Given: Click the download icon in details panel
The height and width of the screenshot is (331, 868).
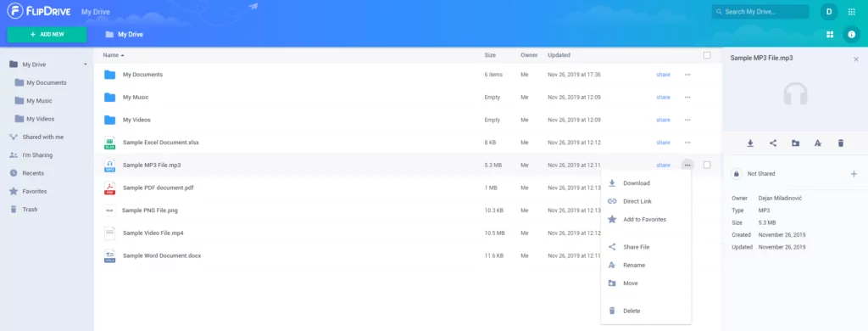Looking at the screenshot, I should 750,143.
